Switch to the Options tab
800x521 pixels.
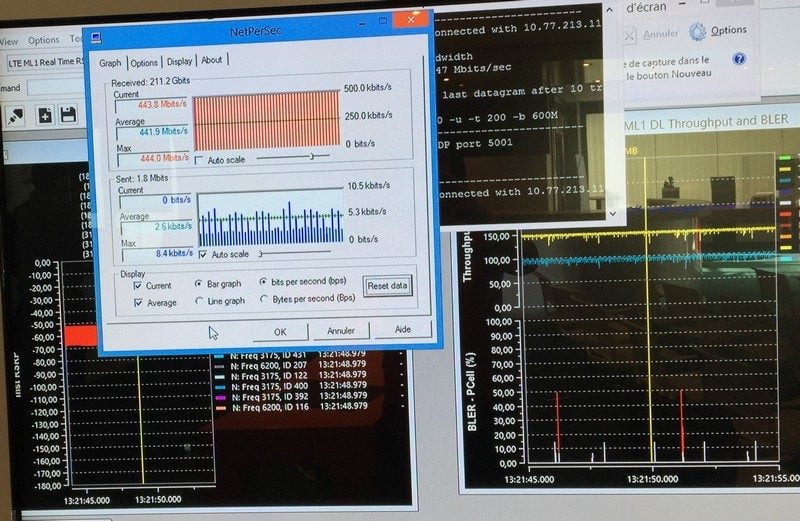(x=144, y=63)
